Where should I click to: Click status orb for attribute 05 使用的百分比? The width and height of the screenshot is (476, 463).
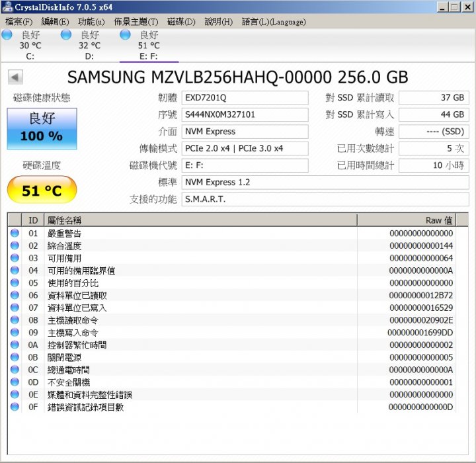tap(15, 282)
